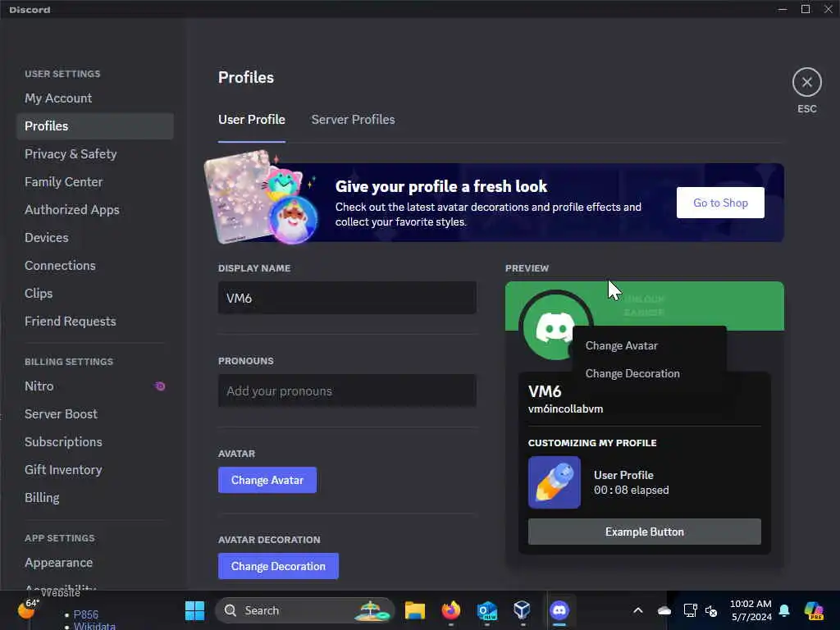The image size is (840, 630).
Task: Open My Account settings
Action: (95, 98)
